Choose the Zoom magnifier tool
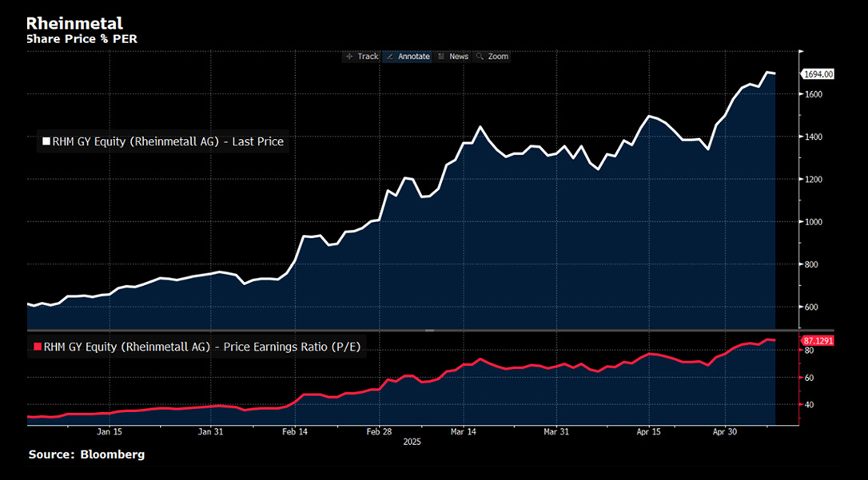868x480 pixels. (492, 57)
